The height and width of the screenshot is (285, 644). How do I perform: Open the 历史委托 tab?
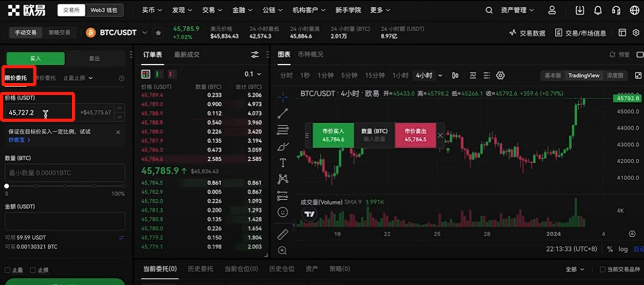(200, 269)
